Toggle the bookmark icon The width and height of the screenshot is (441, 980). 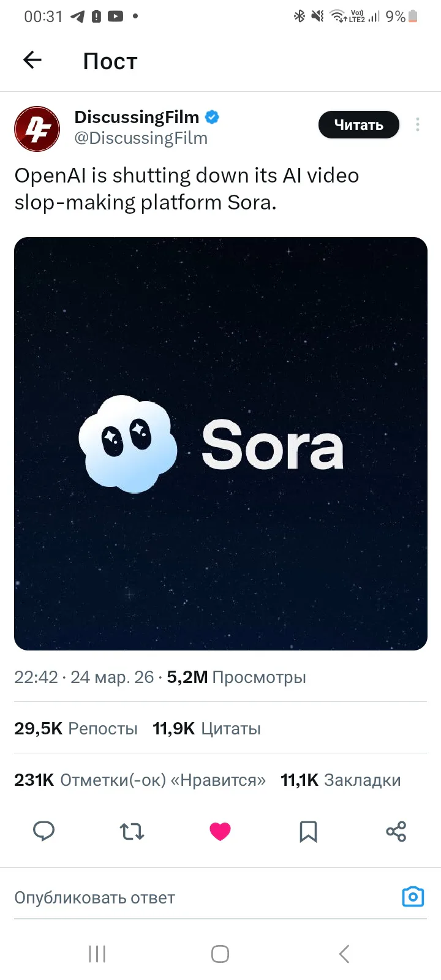(308, 831)
